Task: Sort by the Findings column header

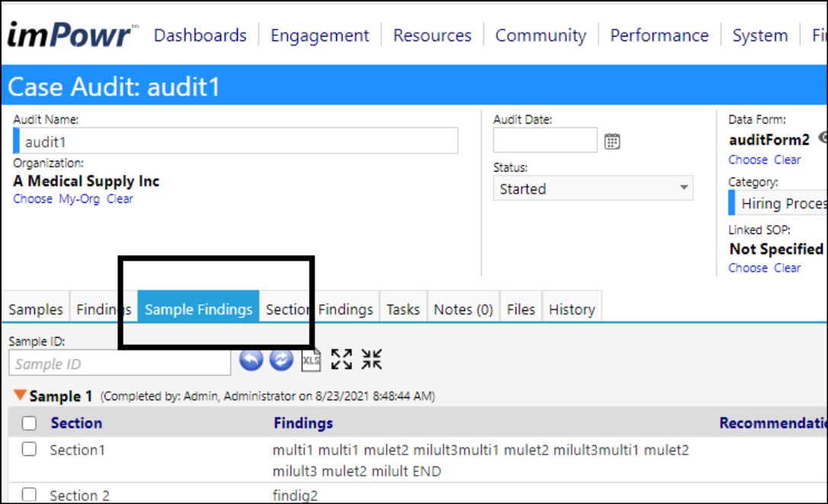Action: pos(303,423)
